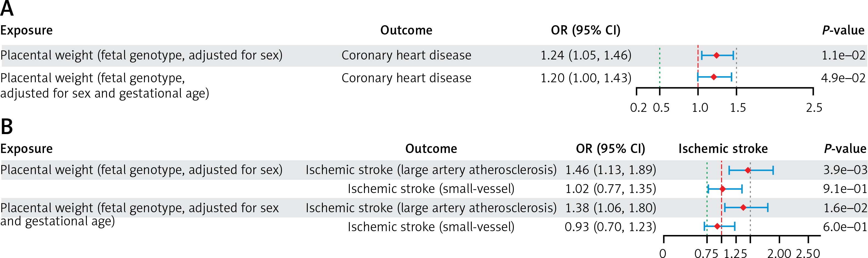The height and width of the screenshot is (258, 868).
Task: Click the 0.2 axis tick label in panel A
Action: (638, 108)
